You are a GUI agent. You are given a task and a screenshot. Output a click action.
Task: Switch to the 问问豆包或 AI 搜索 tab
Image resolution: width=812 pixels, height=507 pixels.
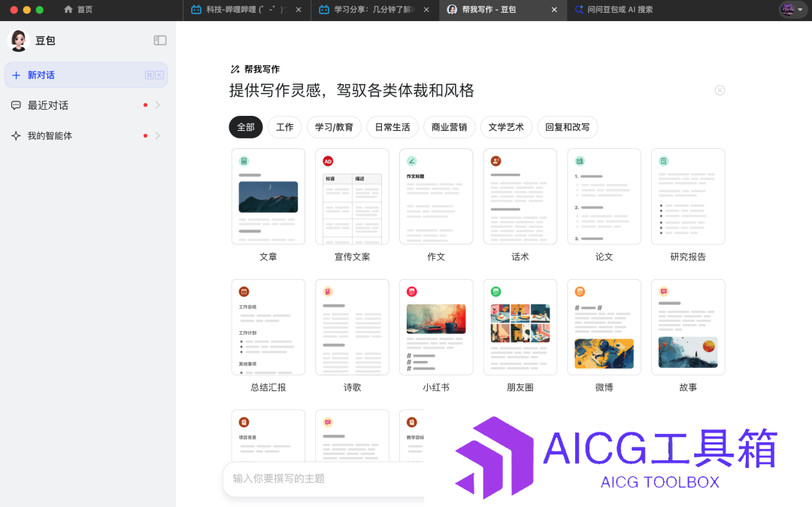point(614,9)
